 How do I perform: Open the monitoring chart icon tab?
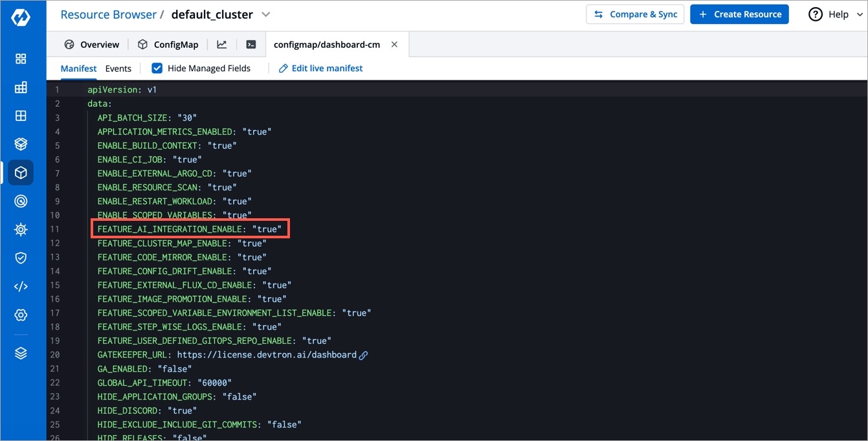[x=221, y=45]
